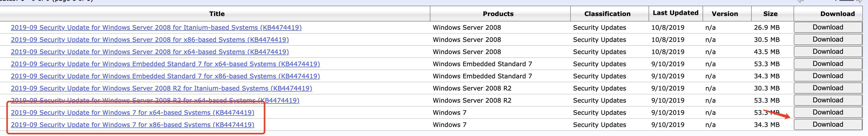This screenshot has height=136, width=868.
Task: Sort results by Title column header
Action: pos(217,14)
